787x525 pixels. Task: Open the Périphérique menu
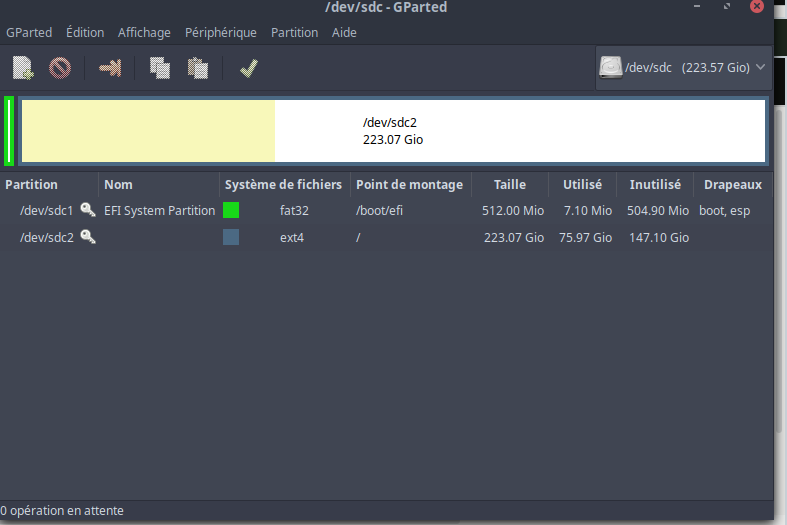(220, 32)
